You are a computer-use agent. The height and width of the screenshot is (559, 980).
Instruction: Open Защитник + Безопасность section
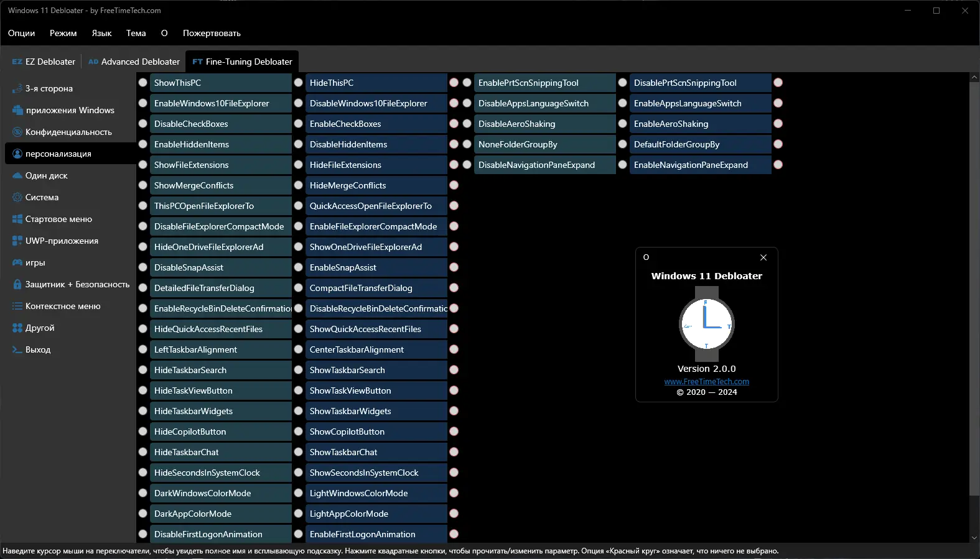(x=70, y=284)
